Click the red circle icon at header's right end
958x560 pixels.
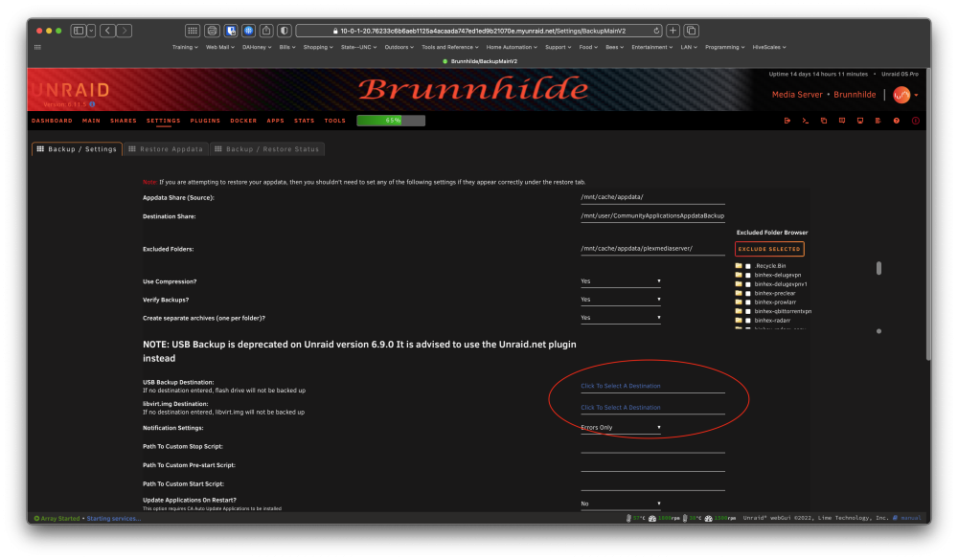tap(915, 121)
